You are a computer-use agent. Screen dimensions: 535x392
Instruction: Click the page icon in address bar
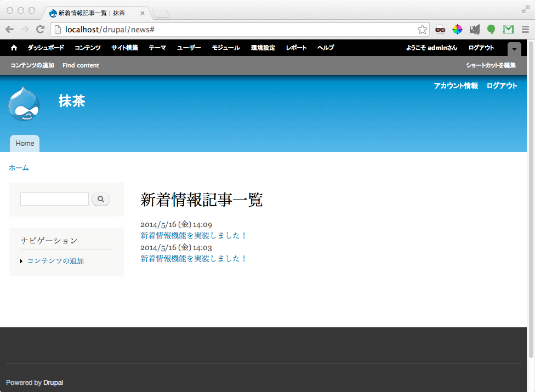click(58, 30)
